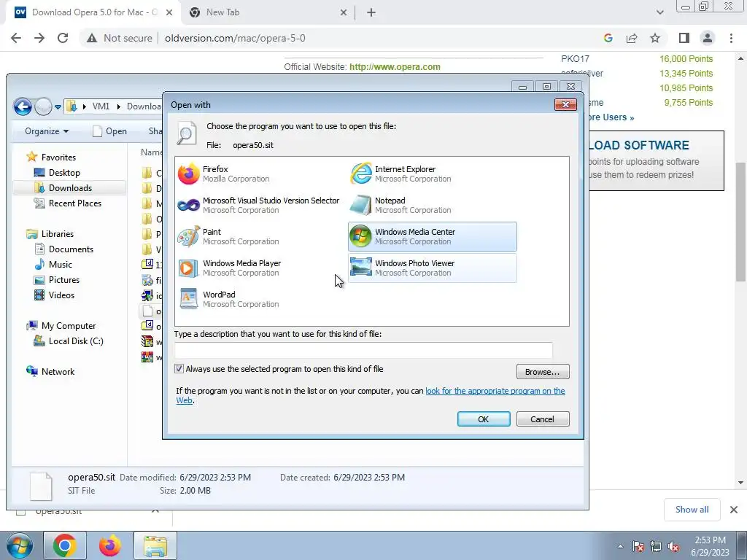This screenshot has height=560, width=747.
Task: Open Libraries in navigation pane
Action: 57,234
